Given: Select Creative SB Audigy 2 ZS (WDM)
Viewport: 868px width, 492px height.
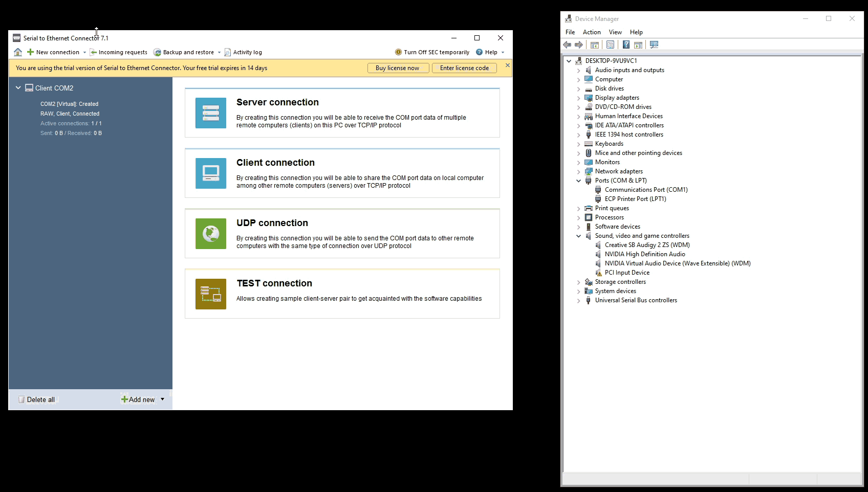Looking at the screenshot, I should pyautogui.click(x=647, y=245).
